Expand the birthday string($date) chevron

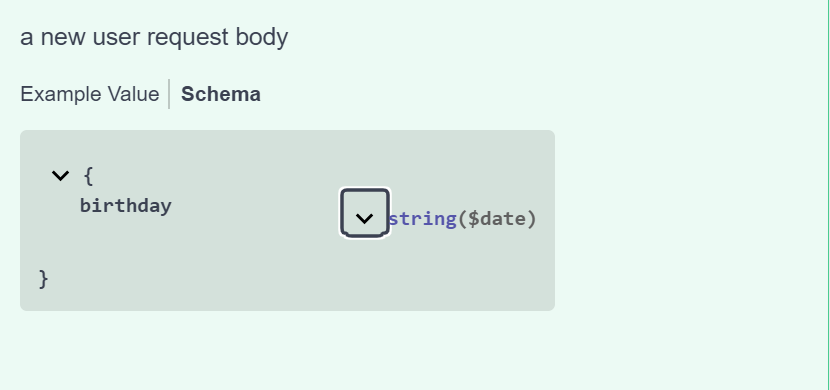[364, 218]
